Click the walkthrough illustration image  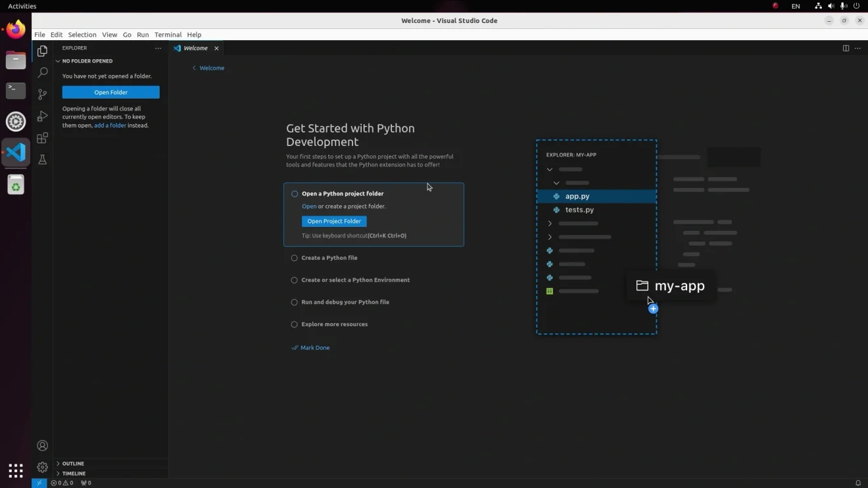tap(649, 237)
